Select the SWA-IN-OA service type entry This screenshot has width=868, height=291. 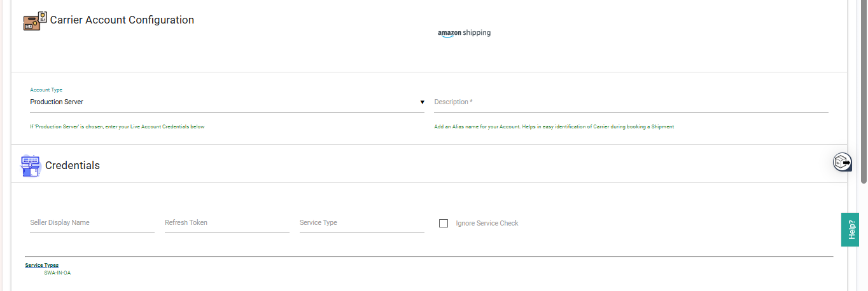tap(57, 273)
